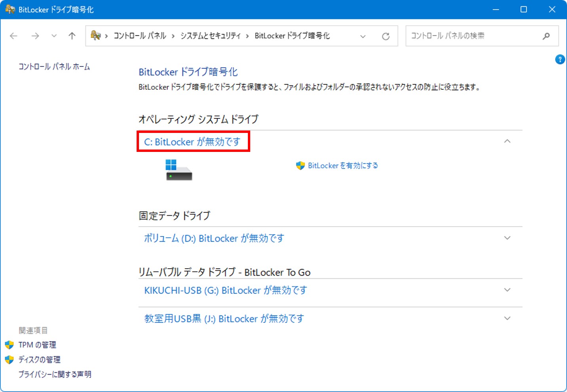This screenshot has width=567, height=392.
Task: Open help with the blue question mark
Action: tap(560, 59)
